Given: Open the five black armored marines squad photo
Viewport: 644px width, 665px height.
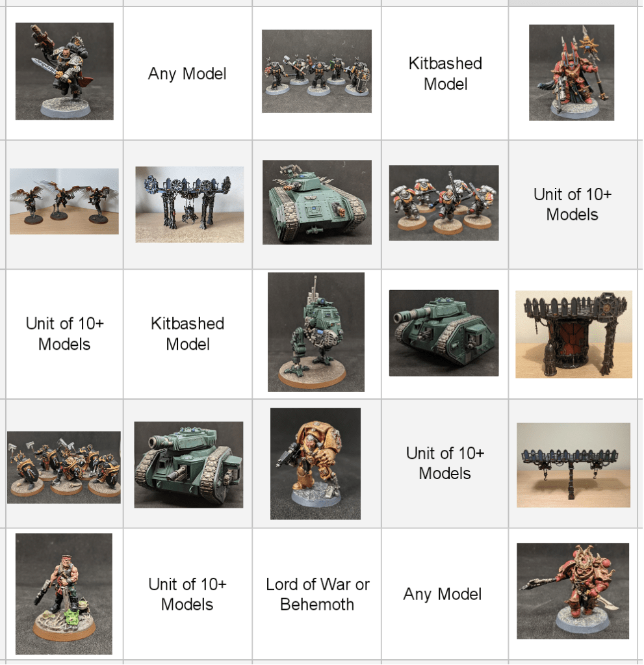Looking at the screenshot, I should click(316, 72).
